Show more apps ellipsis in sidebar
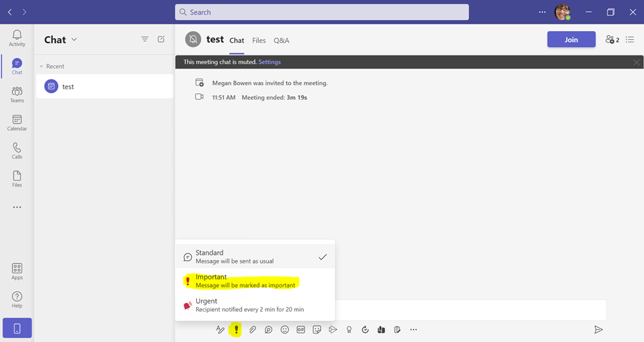Viewport: 644px width, 342px height. click(17, 207)
